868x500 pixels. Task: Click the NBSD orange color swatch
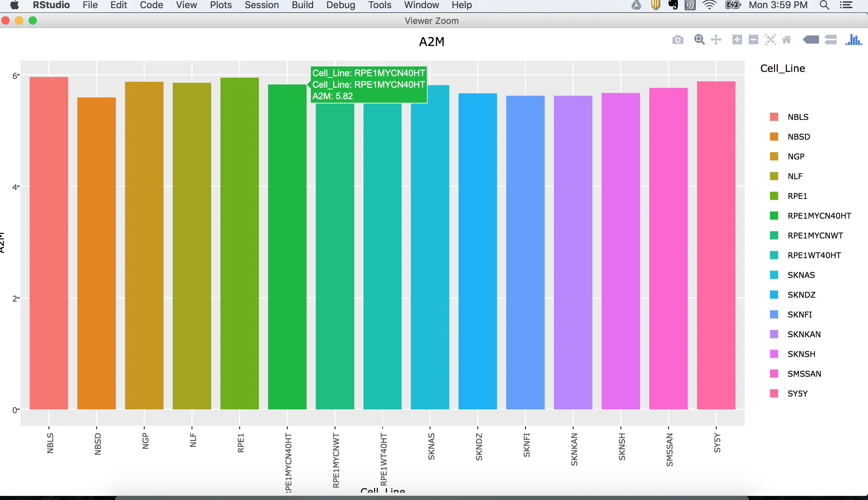[x=774, y=137]
